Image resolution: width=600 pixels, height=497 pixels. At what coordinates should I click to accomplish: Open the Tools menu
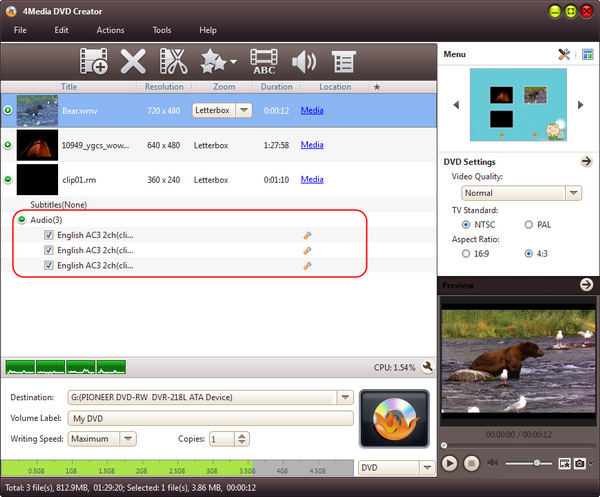pyautogui.click(x=161, y=30)
